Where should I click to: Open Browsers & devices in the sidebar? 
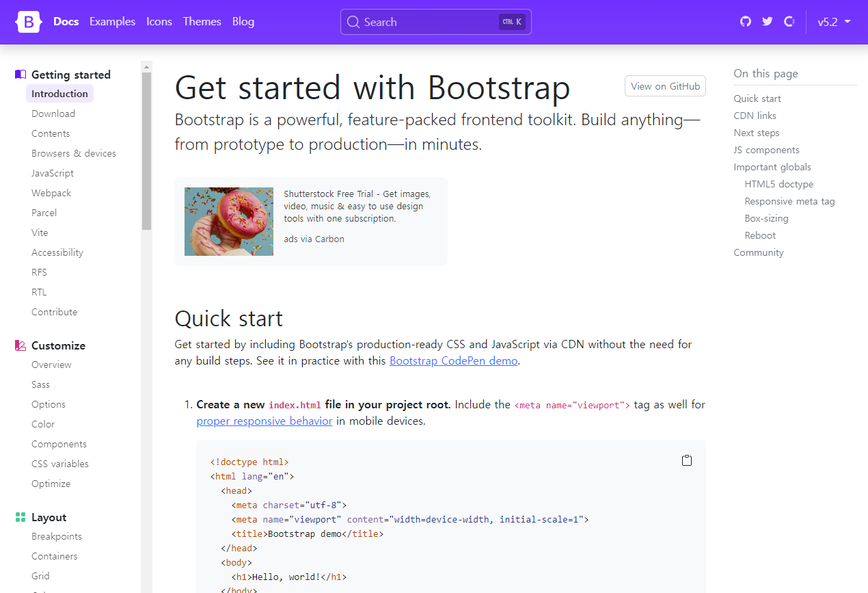(74, 153)
